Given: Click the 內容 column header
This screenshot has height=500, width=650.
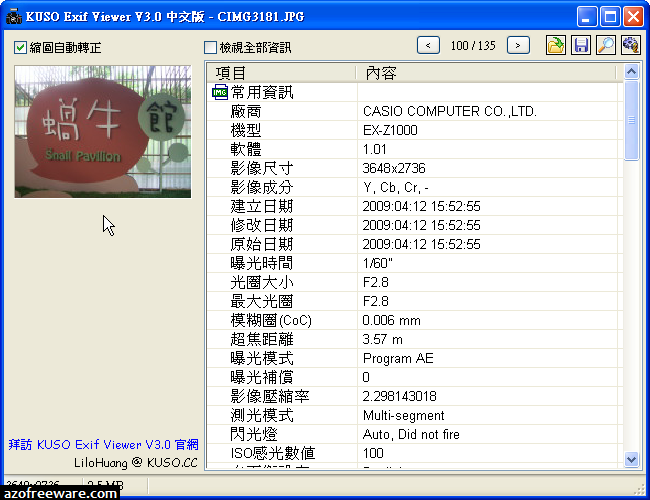Looking at the screenshot, I should tap(486, 73).
